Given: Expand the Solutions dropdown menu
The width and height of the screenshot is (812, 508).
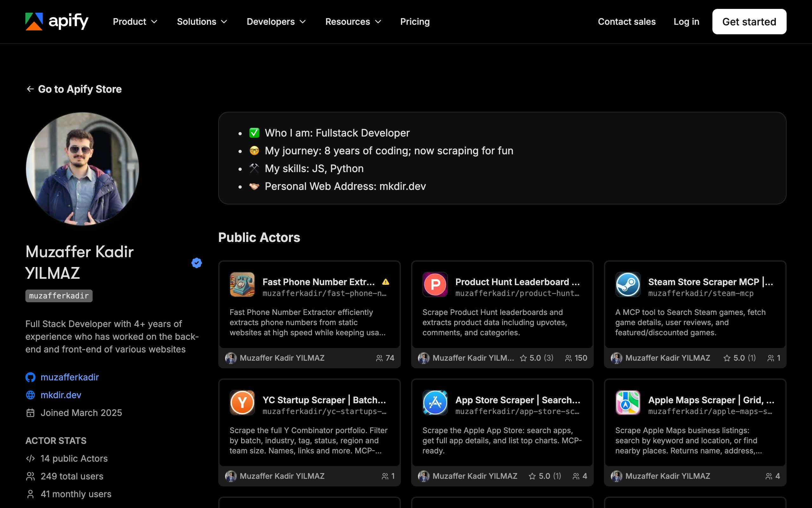Looking at the screenshot, I should click(202, 22).
